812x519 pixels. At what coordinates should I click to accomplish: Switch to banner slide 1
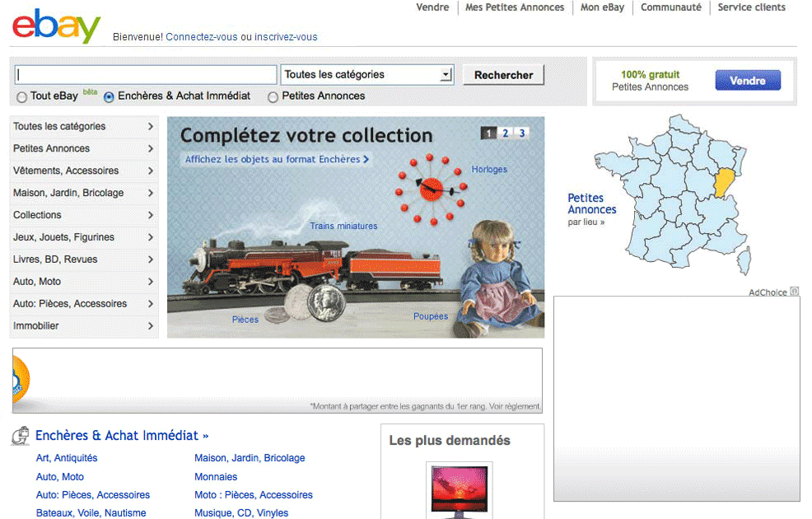pos(489,133)
